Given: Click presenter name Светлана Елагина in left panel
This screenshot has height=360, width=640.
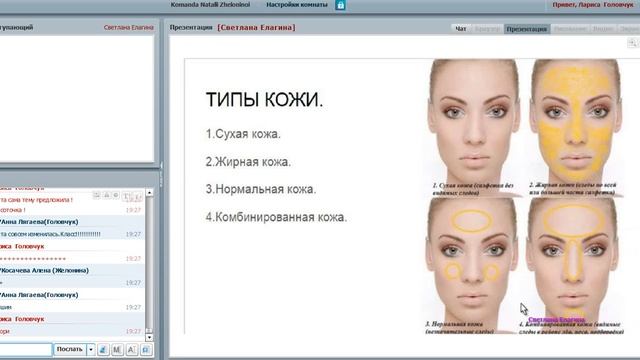Looking at the screenshot, I should point(129,27).
